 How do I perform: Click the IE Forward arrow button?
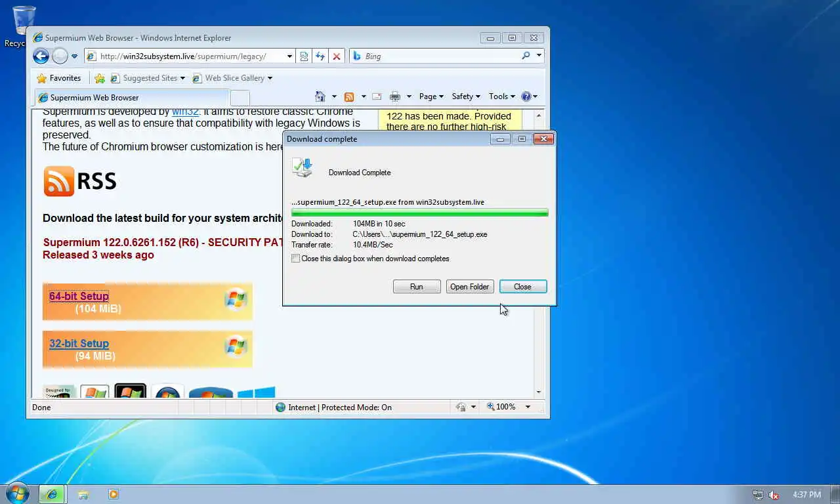(60, 56)
